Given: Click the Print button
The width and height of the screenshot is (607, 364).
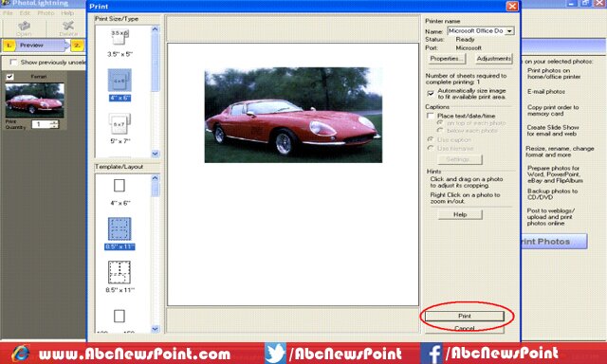Looking at the screenshot, I should [464, 316].
